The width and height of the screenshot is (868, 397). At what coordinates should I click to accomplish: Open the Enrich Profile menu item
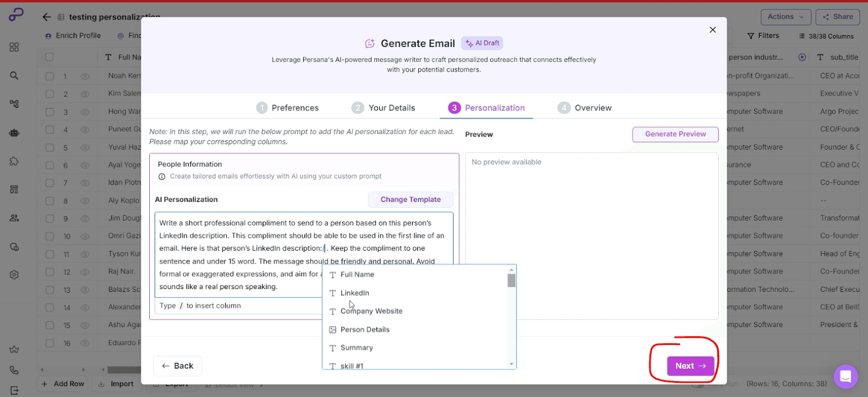73,36
